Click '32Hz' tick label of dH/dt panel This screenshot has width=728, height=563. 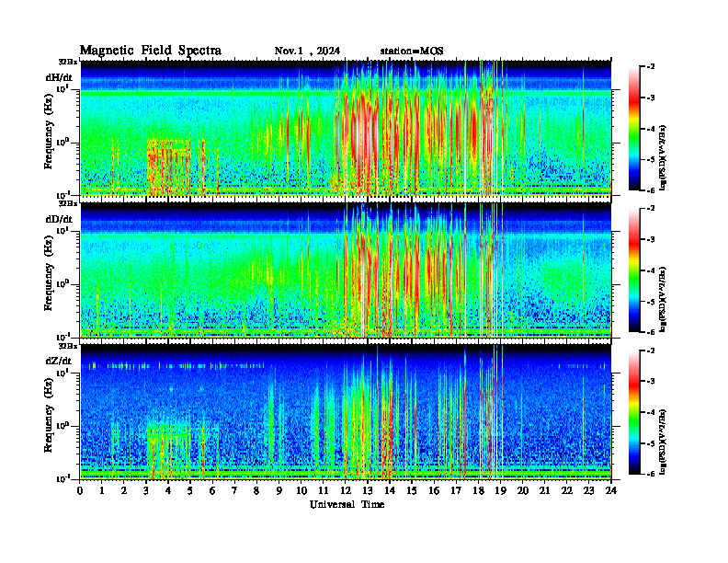(x=68, y=62)
